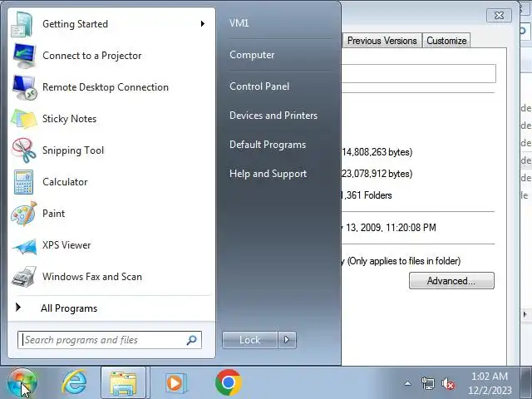
Task: Click the Search programs and files field
Action: pos(110,340)
